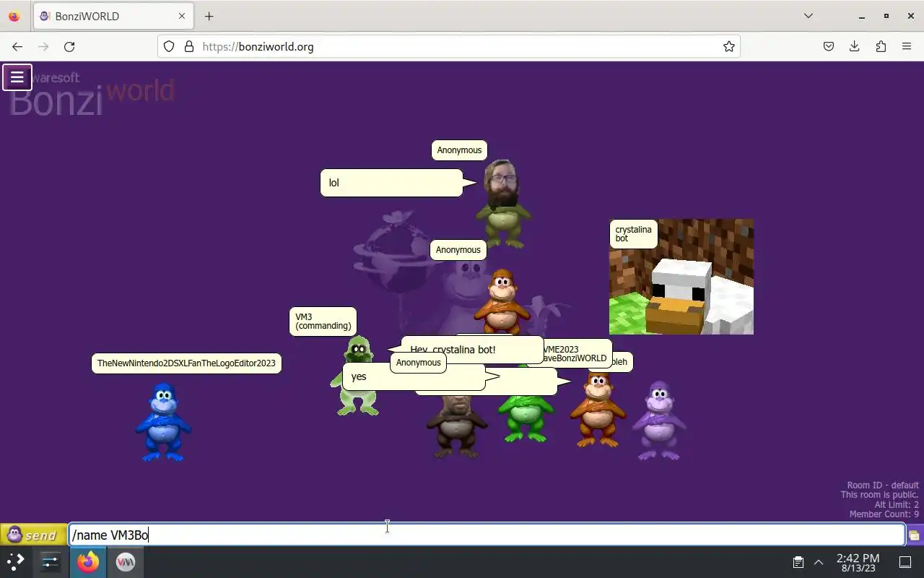Open the site security shield icon
Viewport: 924px width, 578px height.
coord(169,46)
